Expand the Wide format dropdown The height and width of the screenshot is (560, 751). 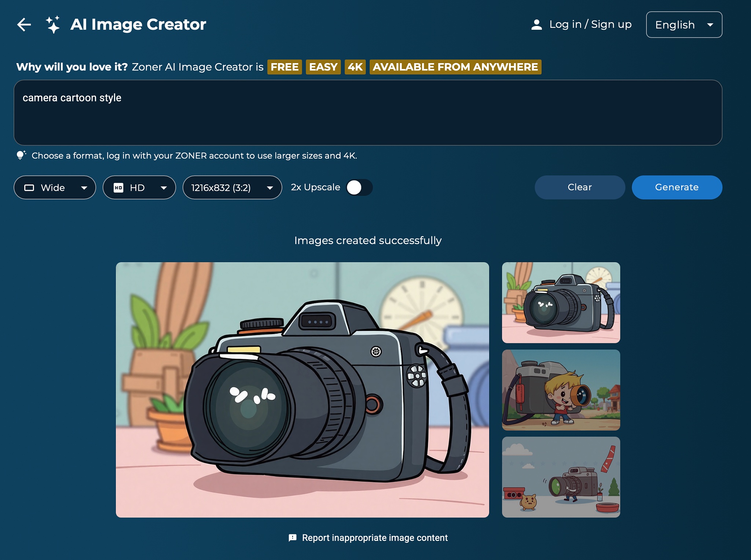click(55, 188)
